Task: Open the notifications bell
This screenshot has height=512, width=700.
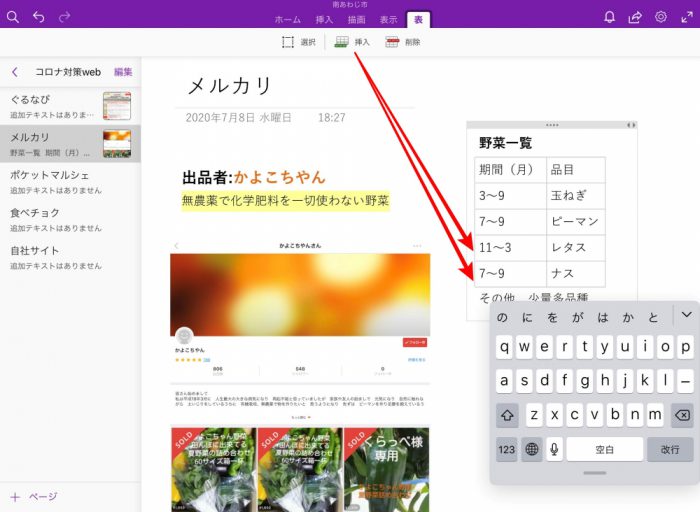Action: click(609, 17)
